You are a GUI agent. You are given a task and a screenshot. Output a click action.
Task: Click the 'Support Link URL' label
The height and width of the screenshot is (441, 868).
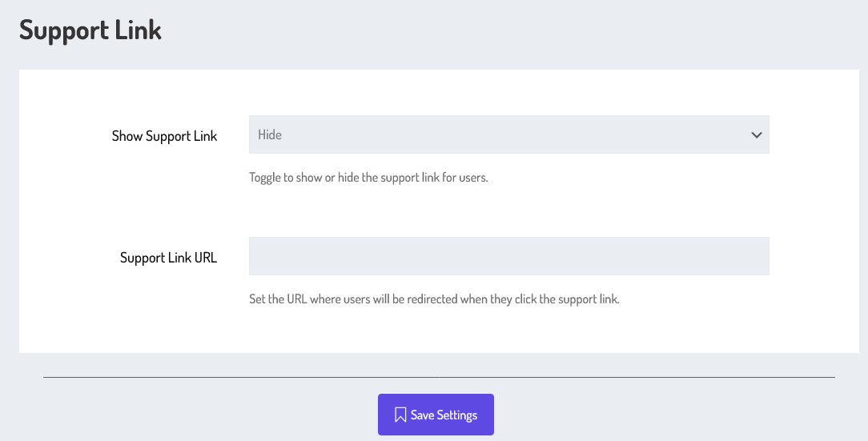point(168,258)
